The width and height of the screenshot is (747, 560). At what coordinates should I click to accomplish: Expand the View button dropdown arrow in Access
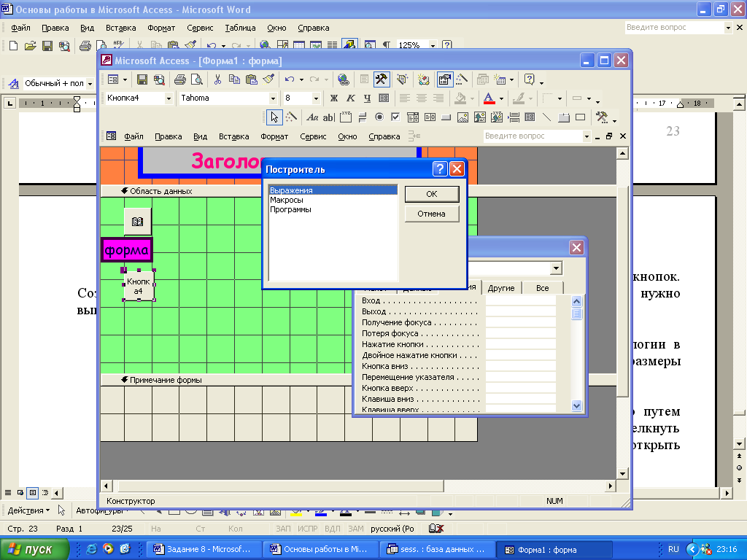(125, 80)
